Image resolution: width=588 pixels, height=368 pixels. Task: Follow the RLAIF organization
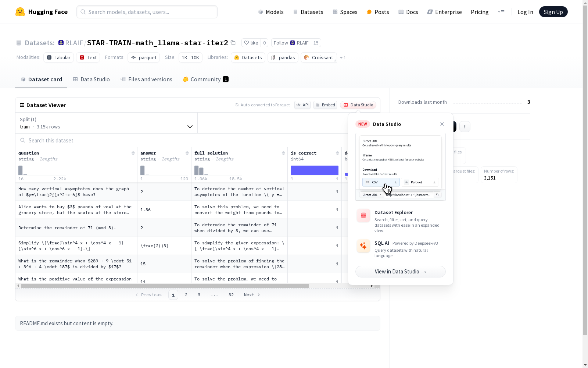(x=291, y=43)
